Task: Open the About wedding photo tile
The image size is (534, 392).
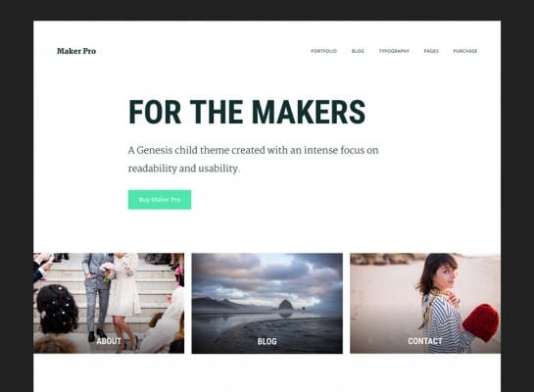Action: (109, 303)
